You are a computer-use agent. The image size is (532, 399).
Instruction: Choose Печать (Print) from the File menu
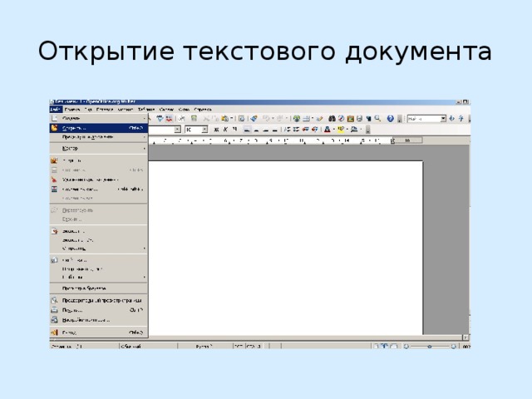(98, 310)
